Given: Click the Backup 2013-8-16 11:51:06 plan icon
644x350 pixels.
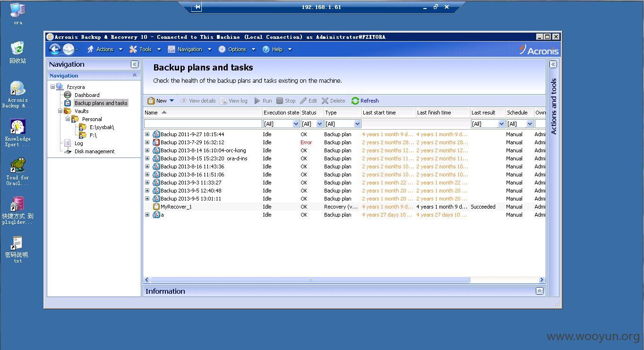Looking at the screenshot, I should coord(156,175).
